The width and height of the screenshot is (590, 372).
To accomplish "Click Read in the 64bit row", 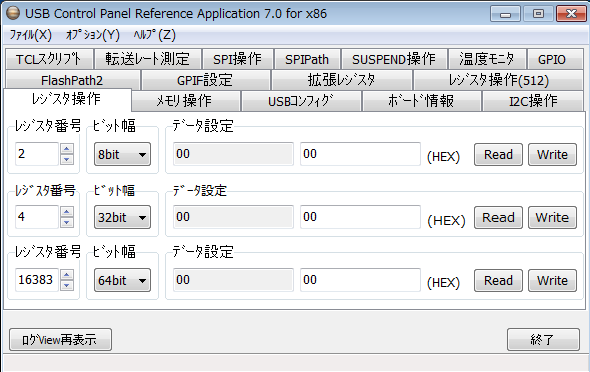I will tap(498, 281).
